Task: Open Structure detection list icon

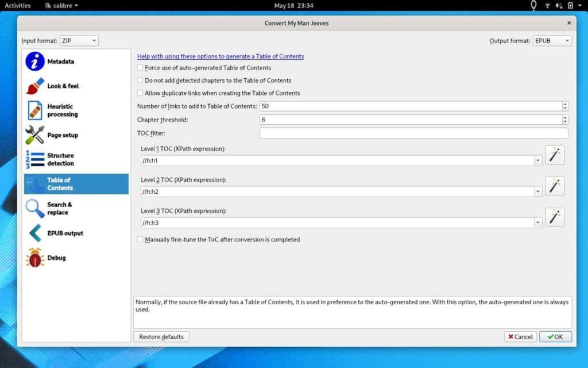Action: (x=35, y=159)
